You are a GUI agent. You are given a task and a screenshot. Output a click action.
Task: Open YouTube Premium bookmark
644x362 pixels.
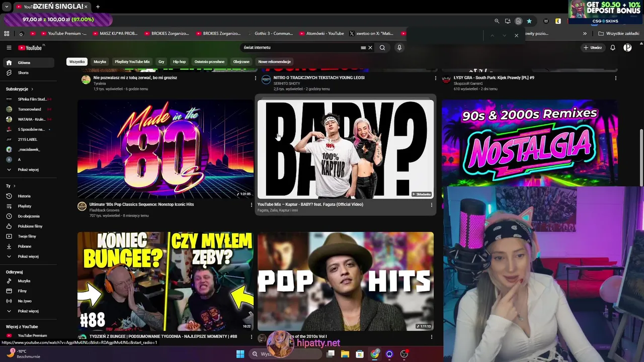64,34
